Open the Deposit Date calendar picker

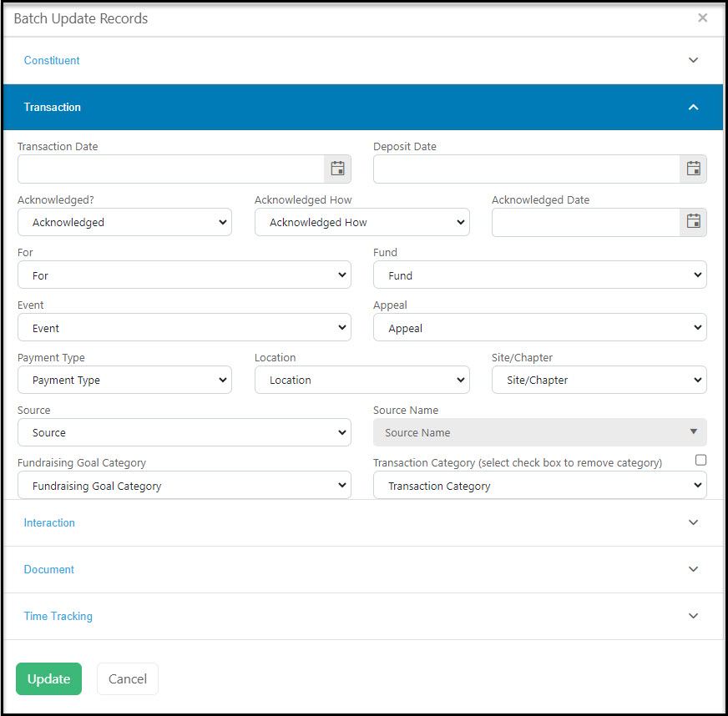point(693,169)
